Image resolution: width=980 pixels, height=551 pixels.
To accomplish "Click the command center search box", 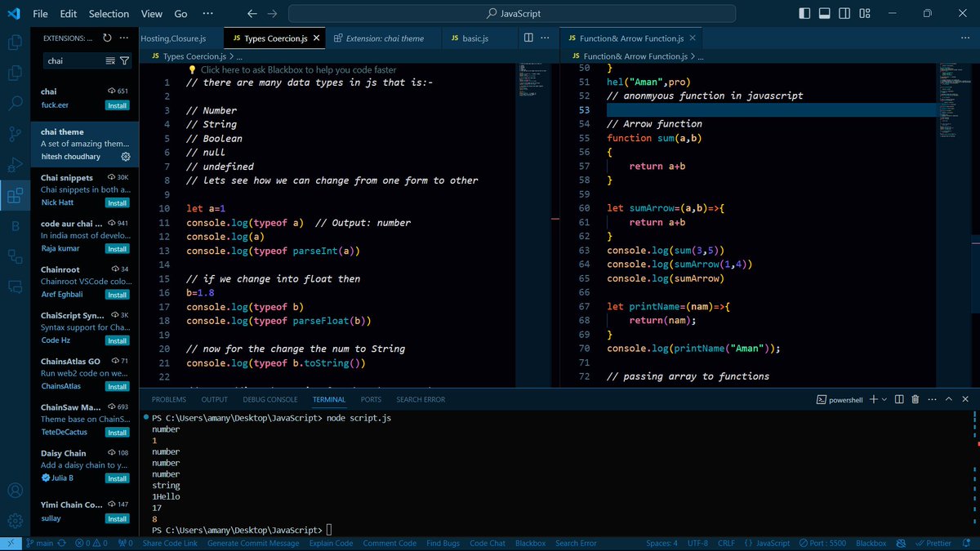I will (512, 13).
